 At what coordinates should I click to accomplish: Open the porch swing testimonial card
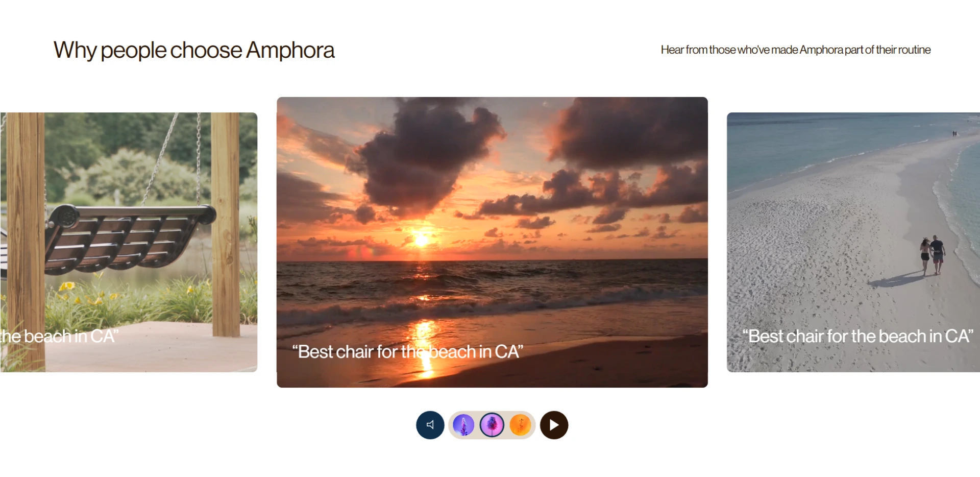coord(129,242)
